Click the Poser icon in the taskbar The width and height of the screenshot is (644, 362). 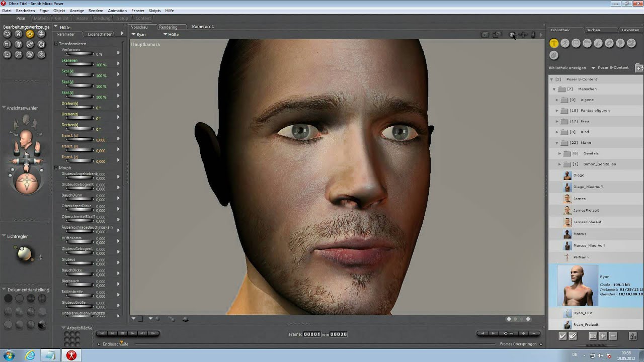pyautogui.click(x=72, y=355)
